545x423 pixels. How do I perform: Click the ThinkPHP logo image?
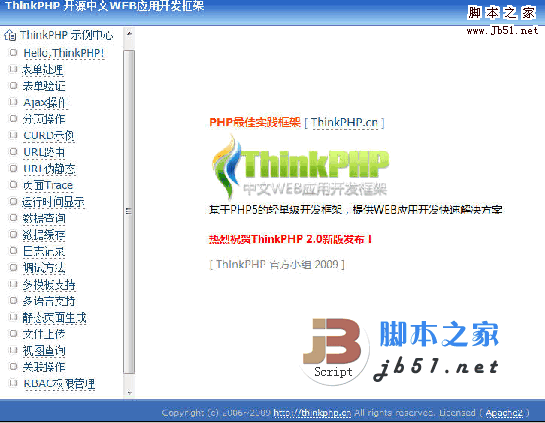click(300, 167)
